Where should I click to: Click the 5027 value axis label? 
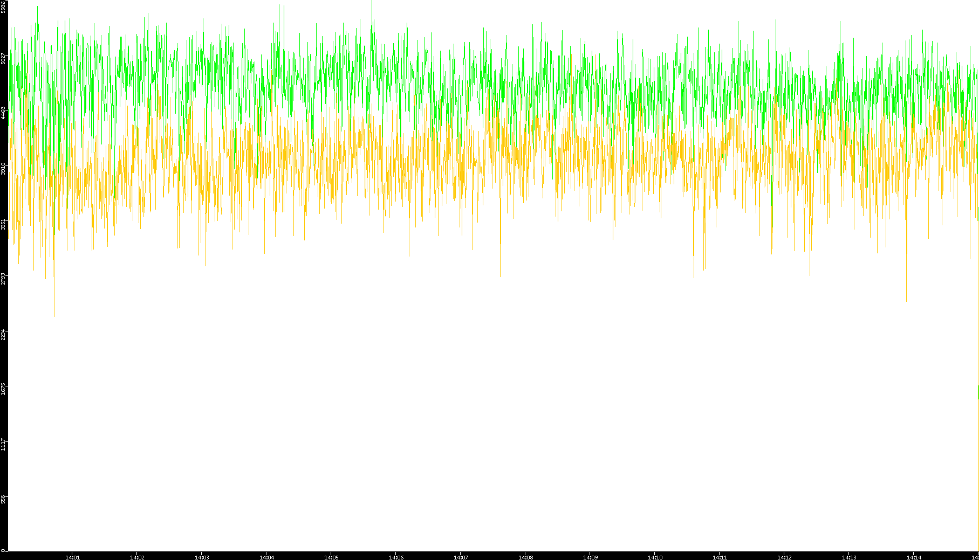pyautogui.click(x=4, y=58)
